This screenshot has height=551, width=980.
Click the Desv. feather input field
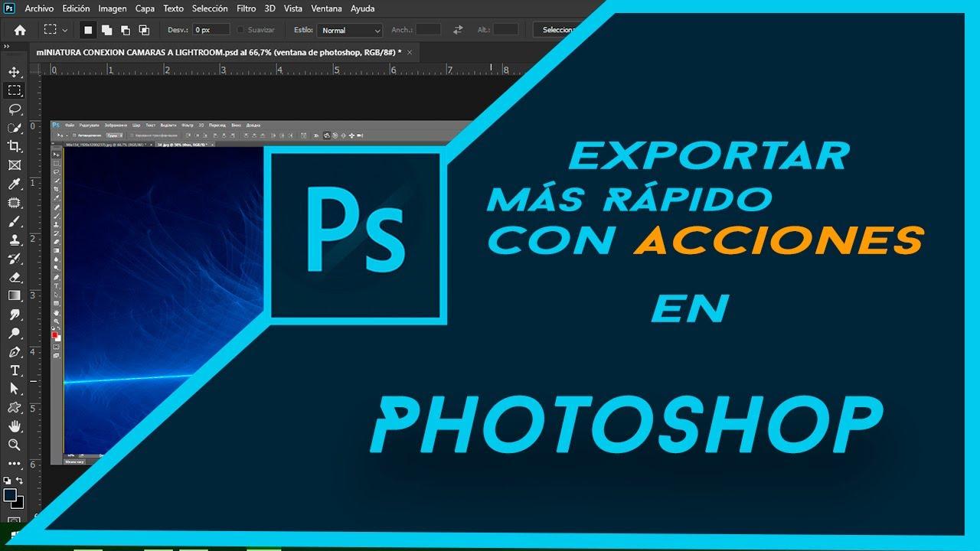point(211,30)
